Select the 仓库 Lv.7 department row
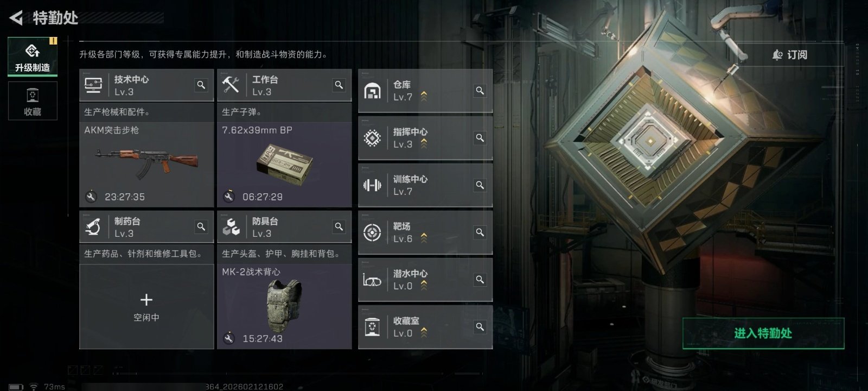868x391 pixels. point(425,91)
